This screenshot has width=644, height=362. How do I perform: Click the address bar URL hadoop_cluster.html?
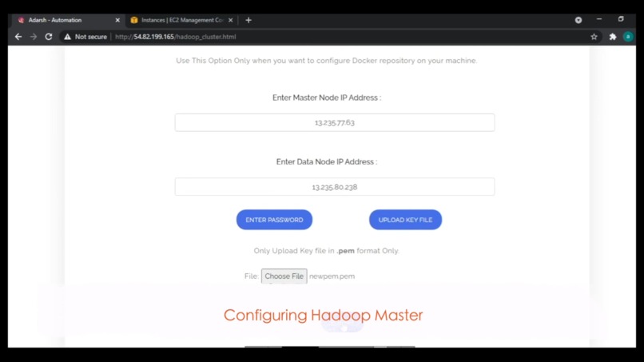(175, 37)
